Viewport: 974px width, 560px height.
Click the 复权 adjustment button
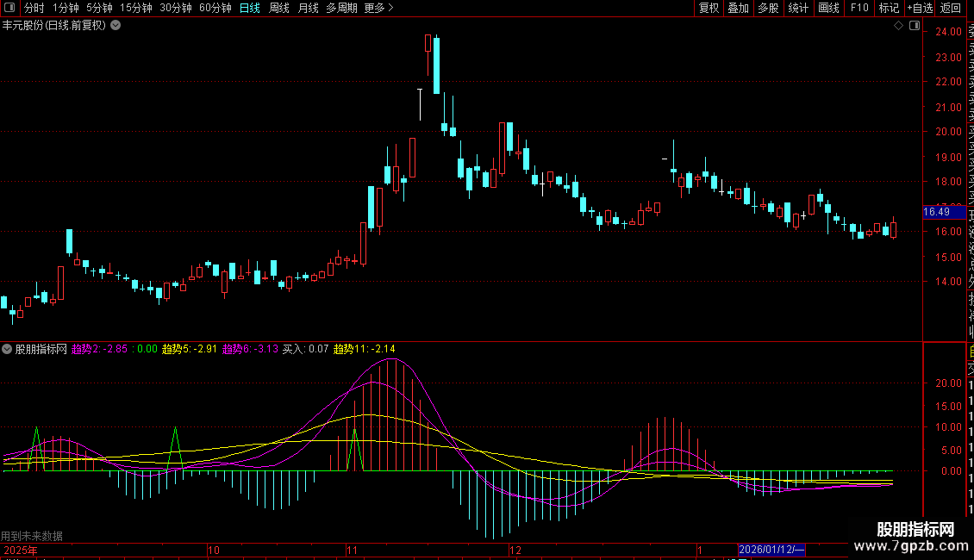point(709,9)
